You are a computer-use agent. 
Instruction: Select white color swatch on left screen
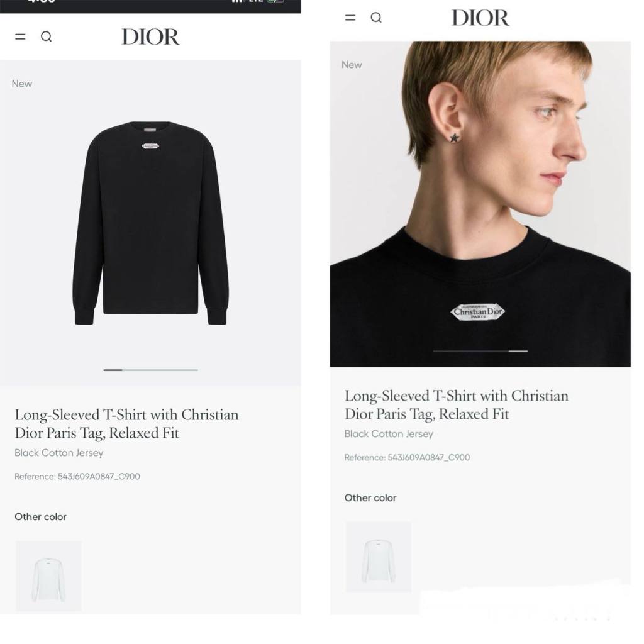(x=48, y=575)
